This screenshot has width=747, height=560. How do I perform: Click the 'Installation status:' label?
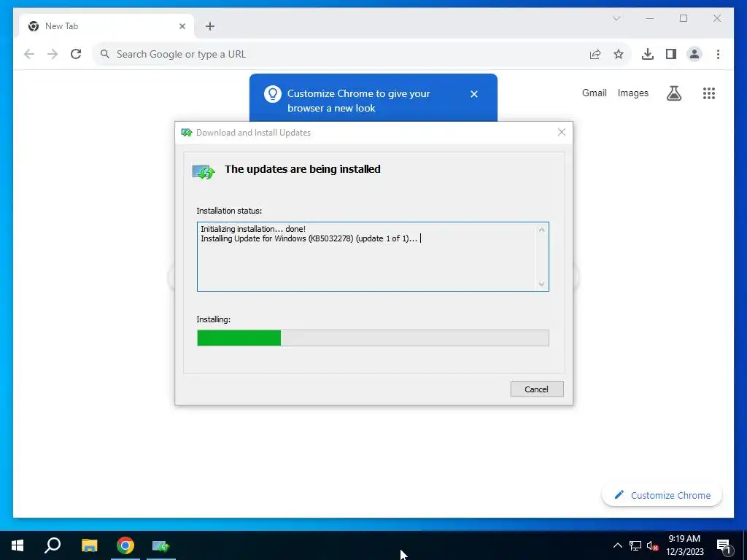(x=229, y=211)
